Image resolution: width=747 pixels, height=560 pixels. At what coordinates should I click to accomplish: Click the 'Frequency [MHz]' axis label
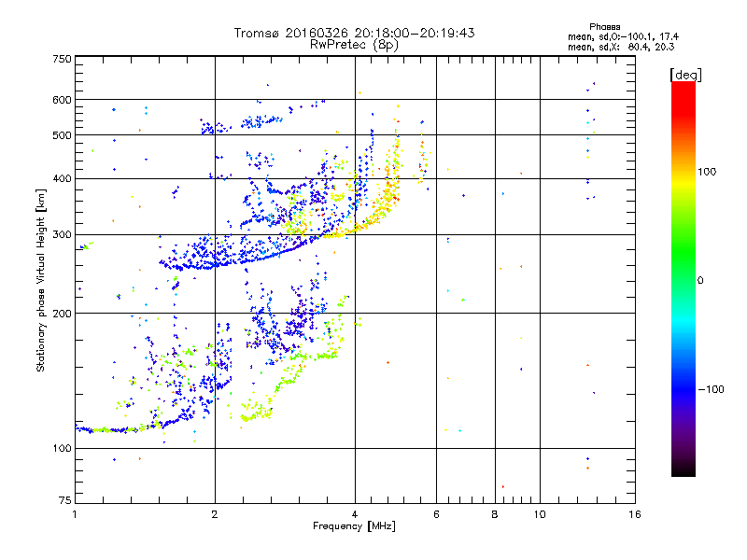coord(354,526)
